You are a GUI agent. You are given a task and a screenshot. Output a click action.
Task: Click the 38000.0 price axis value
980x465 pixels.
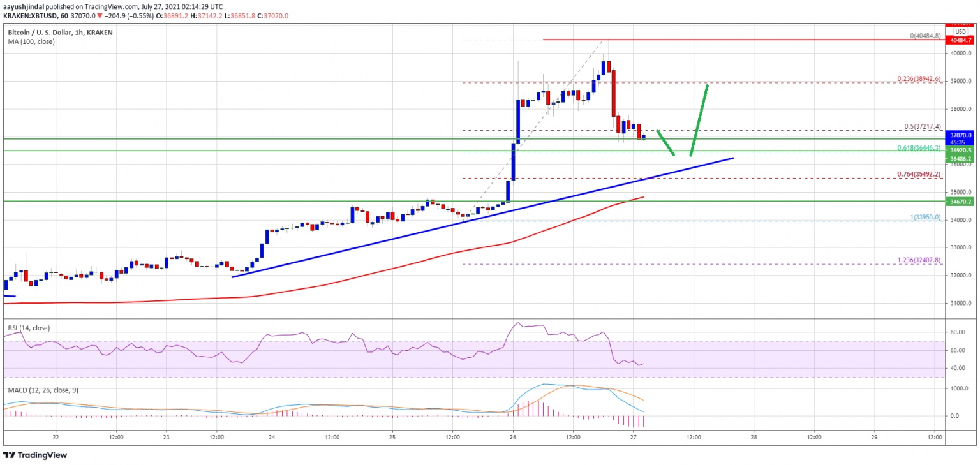pyautogui.click(x=961, y=109)
